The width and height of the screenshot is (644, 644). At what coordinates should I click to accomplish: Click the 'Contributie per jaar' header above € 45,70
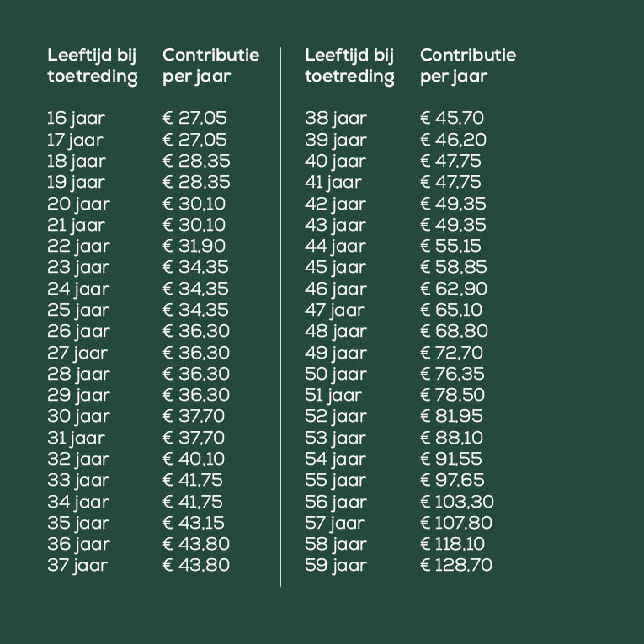[468, 67]
